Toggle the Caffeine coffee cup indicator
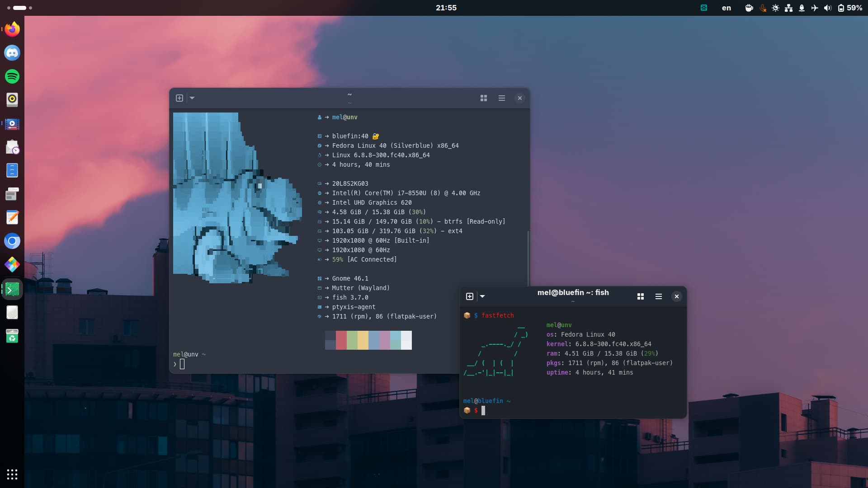This screenshot has height=488, width=868. coord(749,8)
